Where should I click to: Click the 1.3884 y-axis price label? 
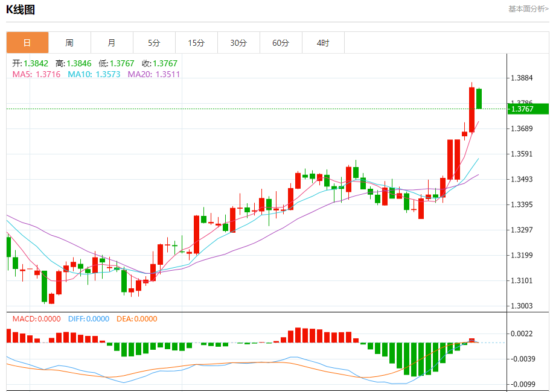tap(522, 78)
